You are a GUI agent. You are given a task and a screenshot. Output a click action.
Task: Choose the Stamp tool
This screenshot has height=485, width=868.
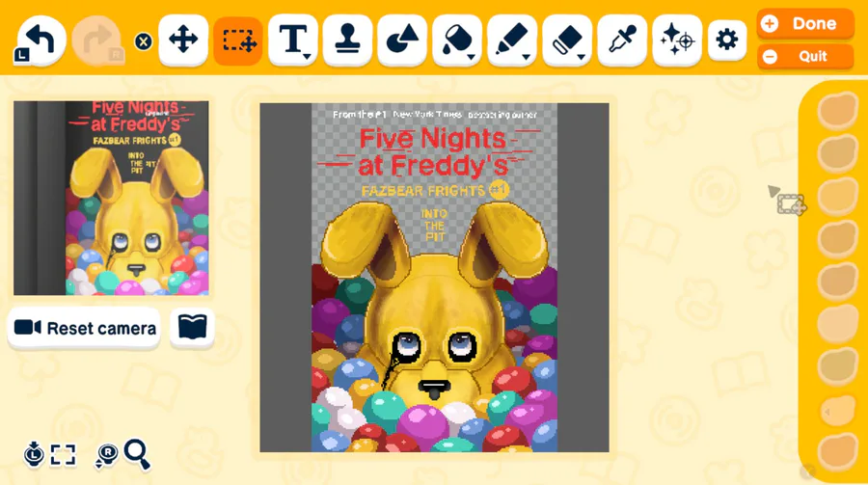tap(347, 40)
